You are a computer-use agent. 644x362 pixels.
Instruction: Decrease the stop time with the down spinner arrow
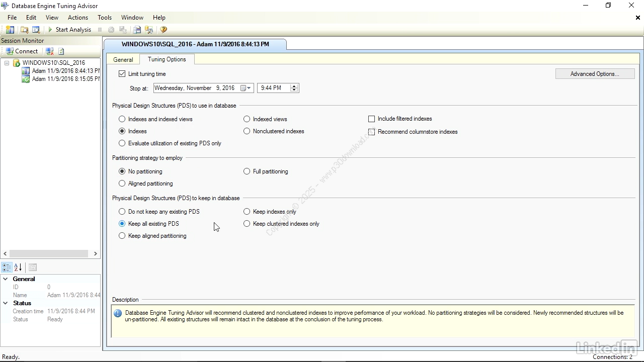click(294, 90)
